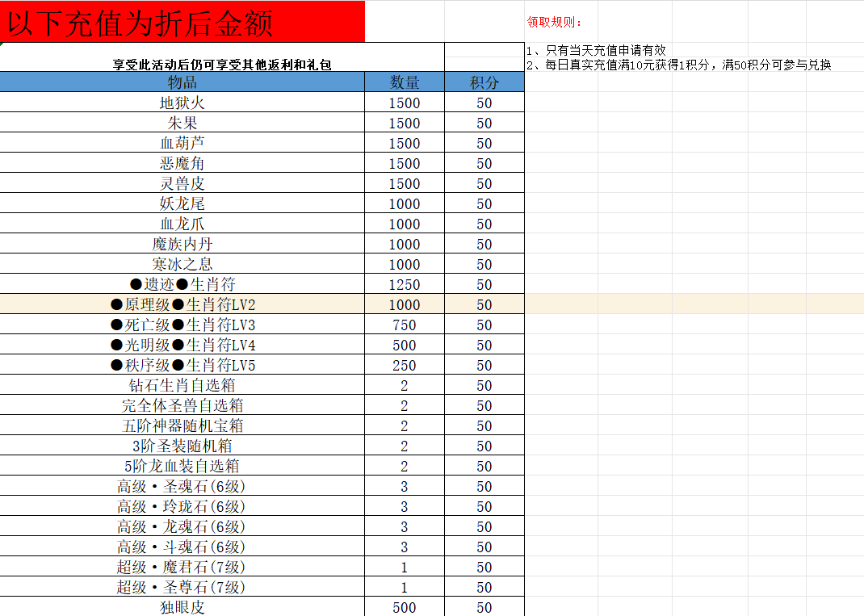
Task: Select the ●死亡级●生肖符LV3 cell
Action: coord(182,325)
